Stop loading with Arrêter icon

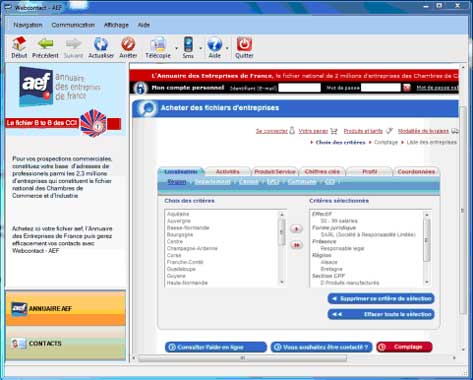[x=128, y=47]
